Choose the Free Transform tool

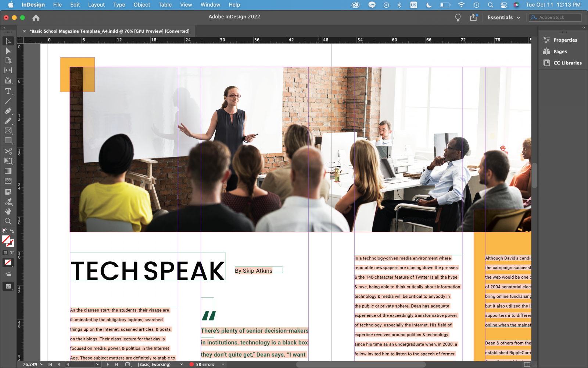[8, 161]
